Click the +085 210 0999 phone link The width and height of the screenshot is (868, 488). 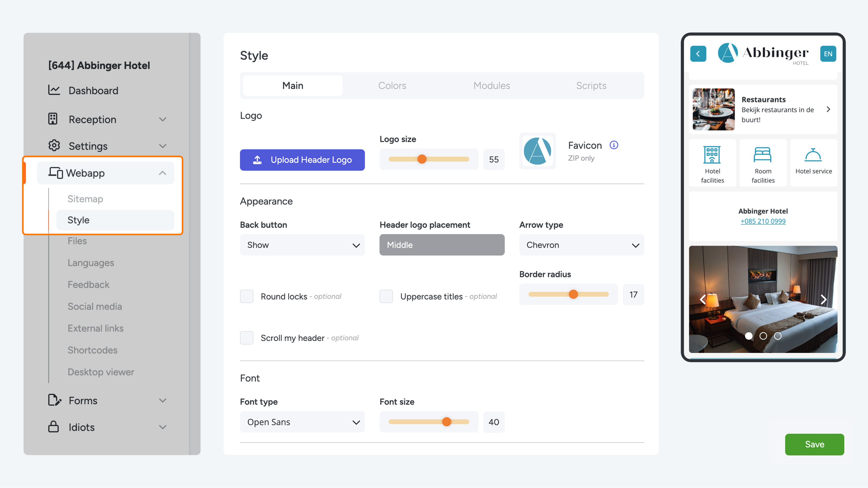763,221
